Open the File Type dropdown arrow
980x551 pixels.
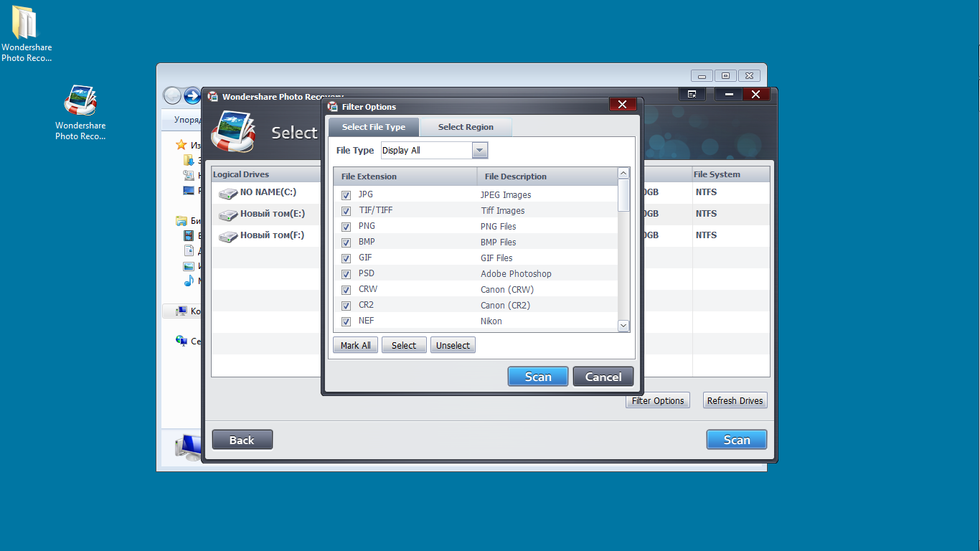(x=480, y=150)
